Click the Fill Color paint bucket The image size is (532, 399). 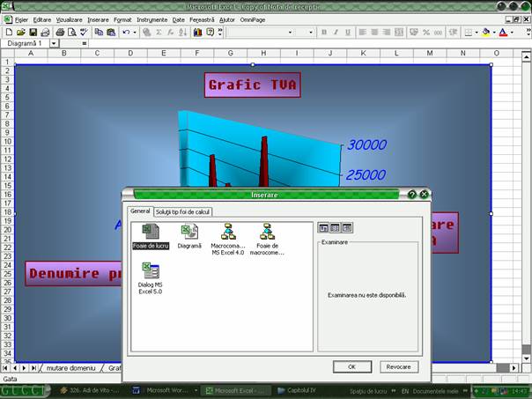tap(486, 33)
